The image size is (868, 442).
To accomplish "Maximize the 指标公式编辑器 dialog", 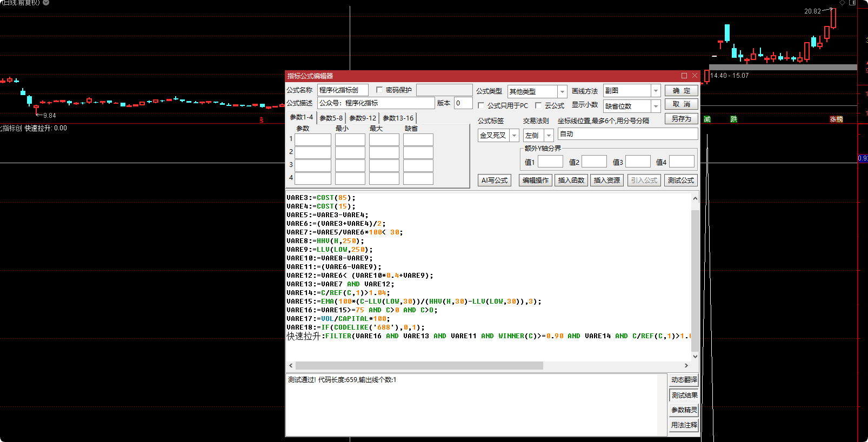I will click(x=684, y=76).
